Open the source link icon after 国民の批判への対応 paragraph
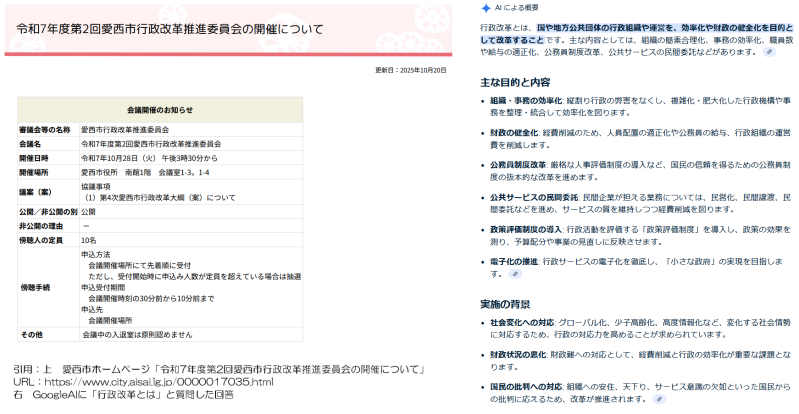The width and height of the screenshot is (799, 414). point(659,399)
